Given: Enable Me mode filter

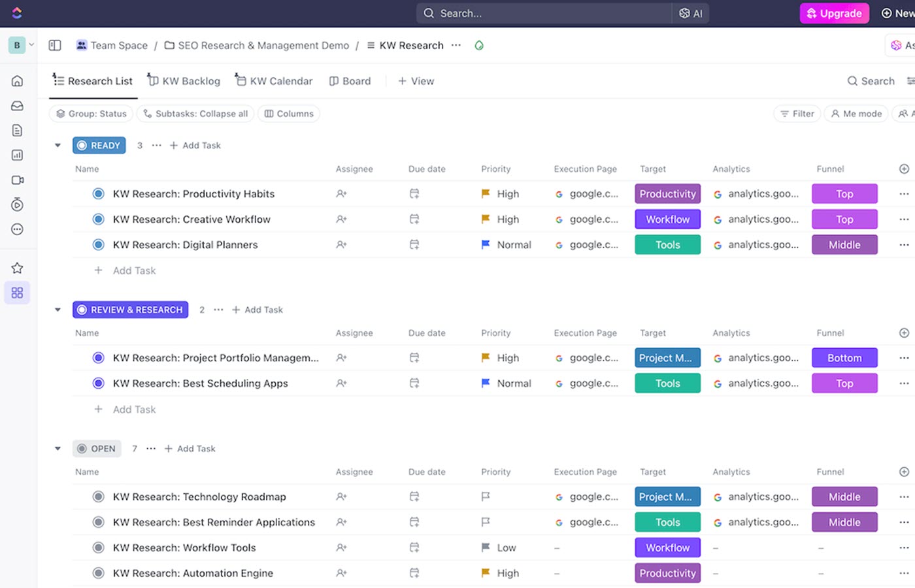Looking at the screenshot, I should [856, 114].
